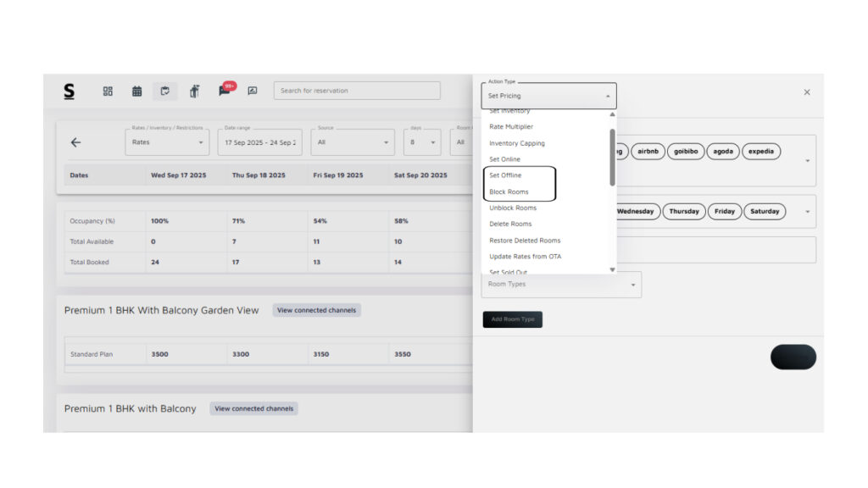
Task: Toggle the expedia channel chip
Action: pyautogui.click(x=761, y=152)
